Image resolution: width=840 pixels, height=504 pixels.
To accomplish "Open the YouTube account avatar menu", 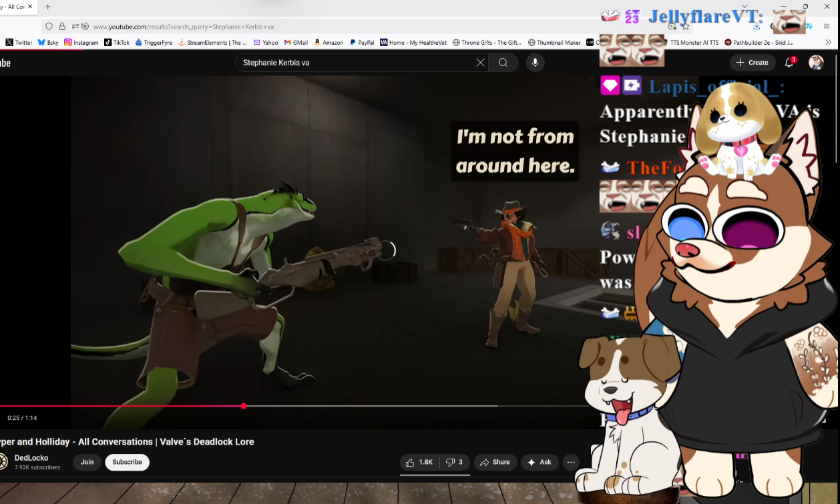I will pyautogui.click(x=816, y=63).
